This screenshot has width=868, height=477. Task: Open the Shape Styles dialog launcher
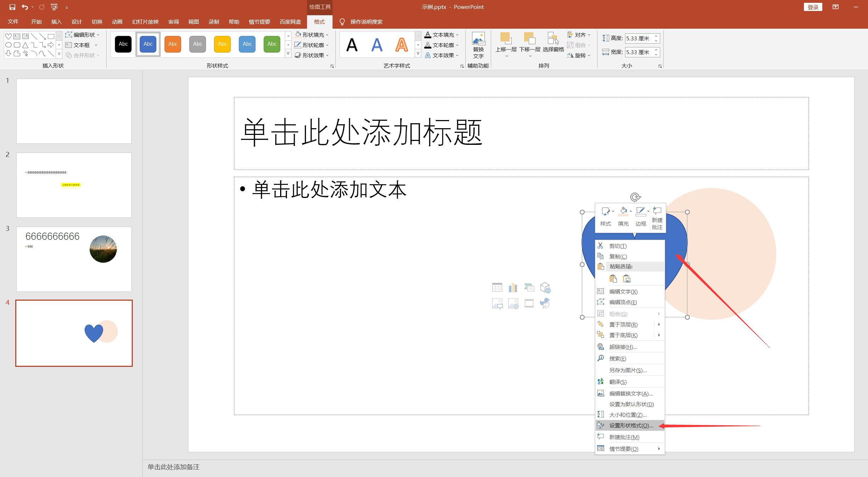[332, 66]
